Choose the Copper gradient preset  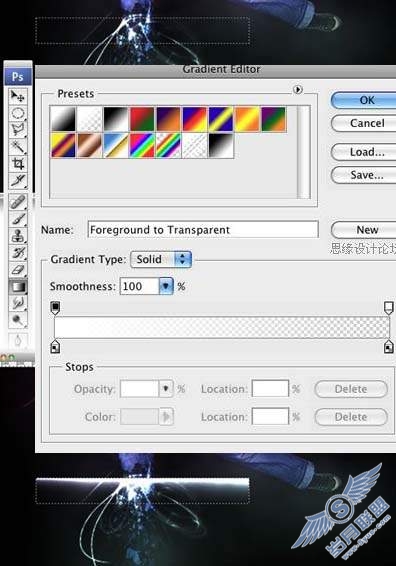pos(90,145)
